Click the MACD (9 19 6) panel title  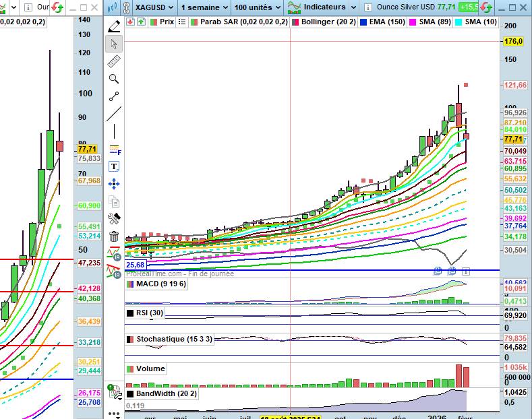pyautogui.click(x=161, y=284)
